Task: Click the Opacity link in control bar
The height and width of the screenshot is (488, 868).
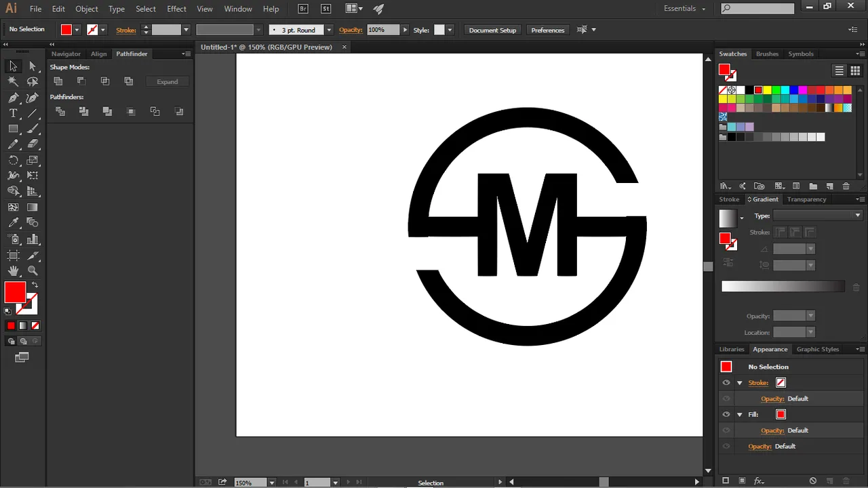Action: (351, 30)
